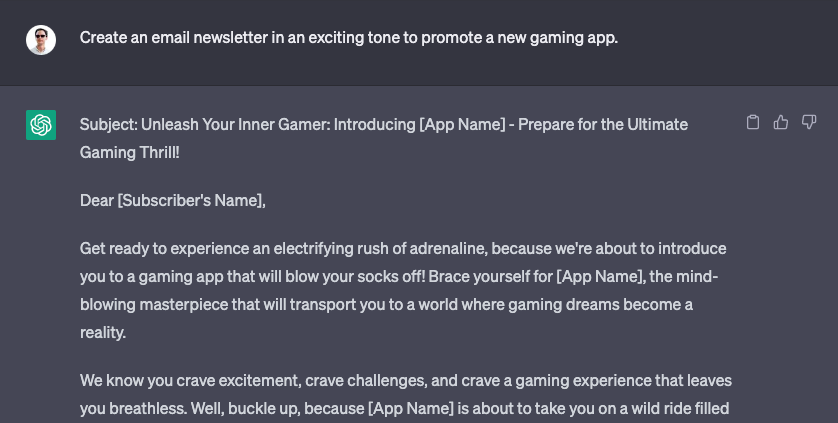This screenshot has height=423, width=838.
Task: Copy the response with the clipboard icon
Action: (x=752, y=122)
